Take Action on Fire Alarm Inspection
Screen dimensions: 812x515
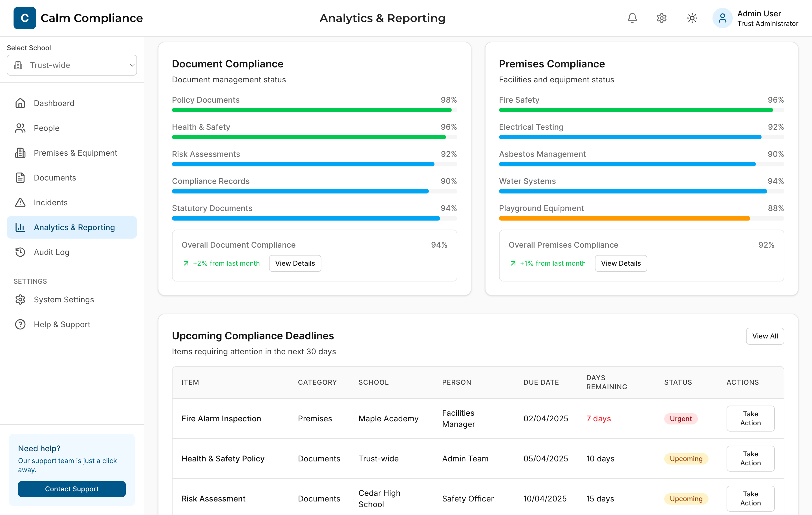pyautogui.click(x=750, y=418)
